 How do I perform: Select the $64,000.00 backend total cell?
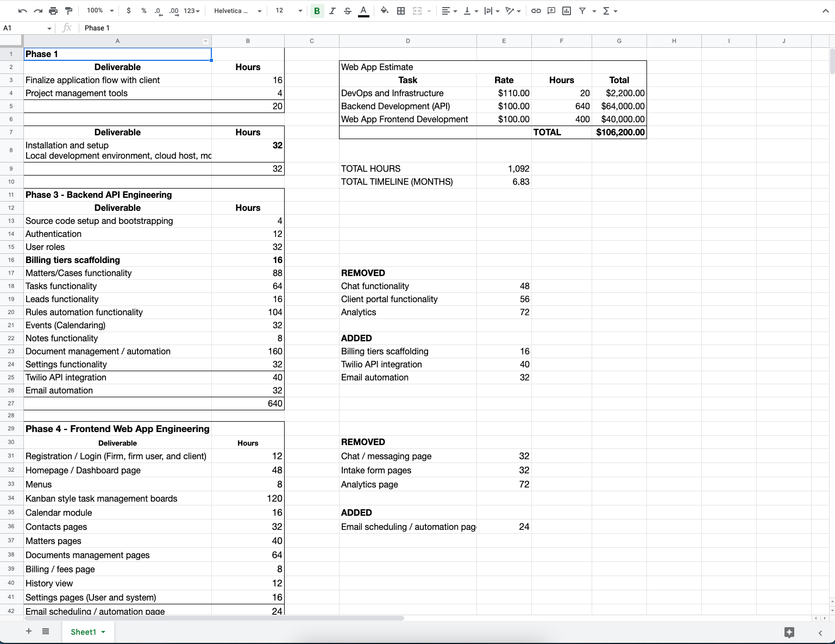pyautogui.click(x=619, y=106)
